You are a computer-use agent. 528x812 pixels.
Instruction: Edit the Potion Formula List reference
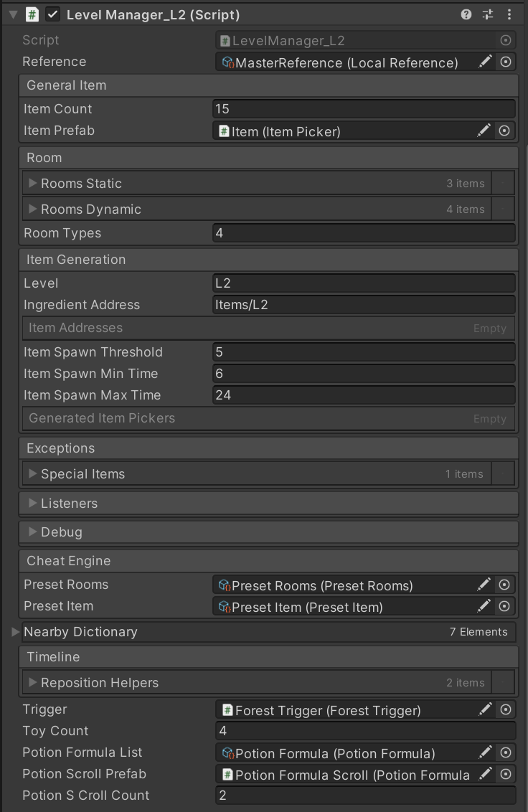pyautogui.click(x=486, y=752)
